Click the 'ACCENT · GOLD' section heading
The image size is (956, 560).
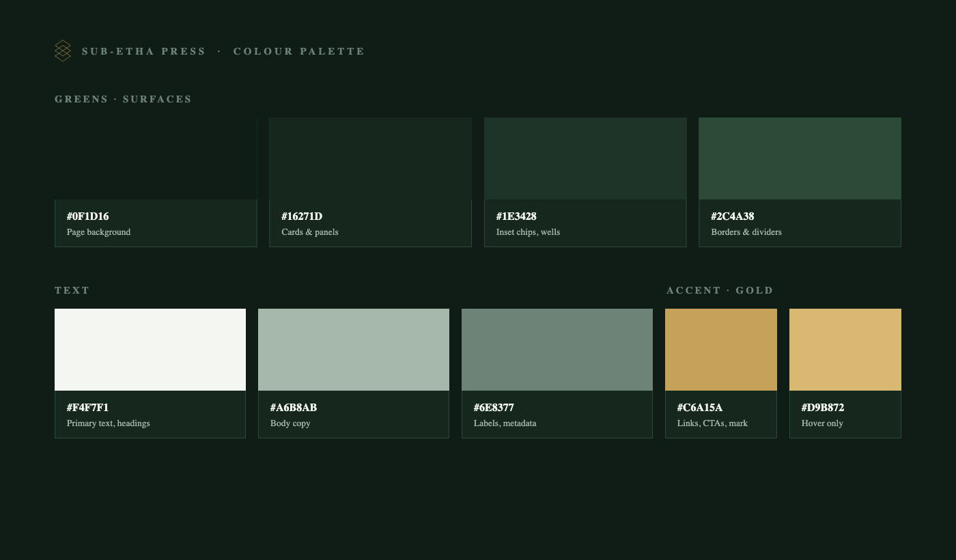[720, 290]
